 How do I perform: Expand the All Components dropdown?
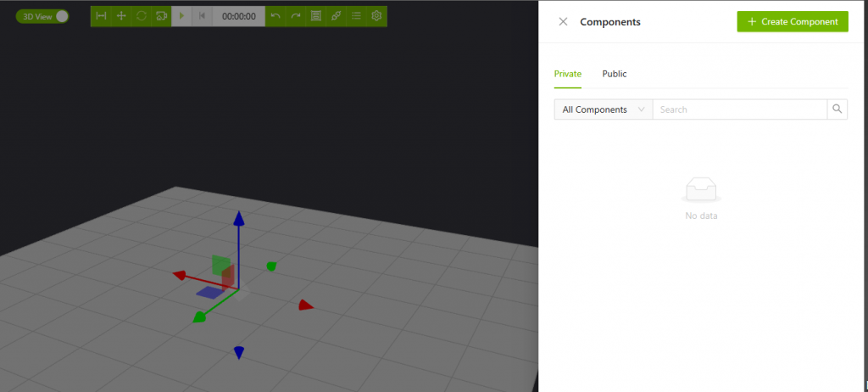pyautogui.click(x=604, y=109)
